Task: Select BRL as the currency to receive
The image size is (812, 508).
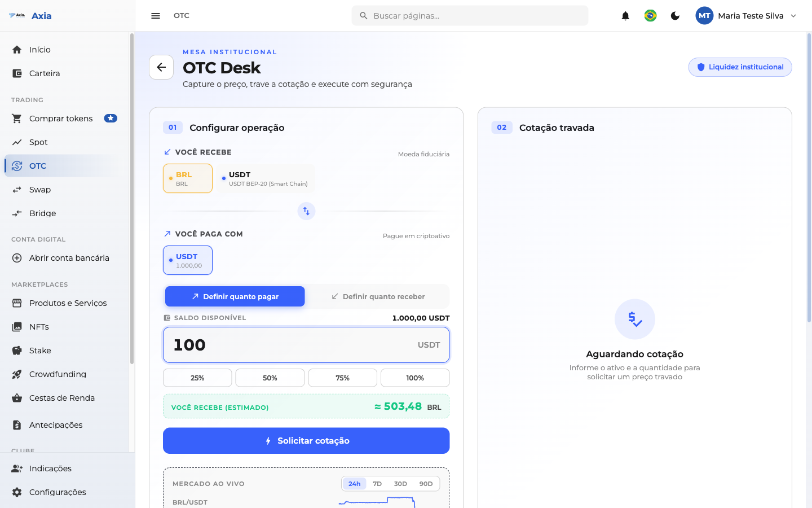Action: point(188,178)
